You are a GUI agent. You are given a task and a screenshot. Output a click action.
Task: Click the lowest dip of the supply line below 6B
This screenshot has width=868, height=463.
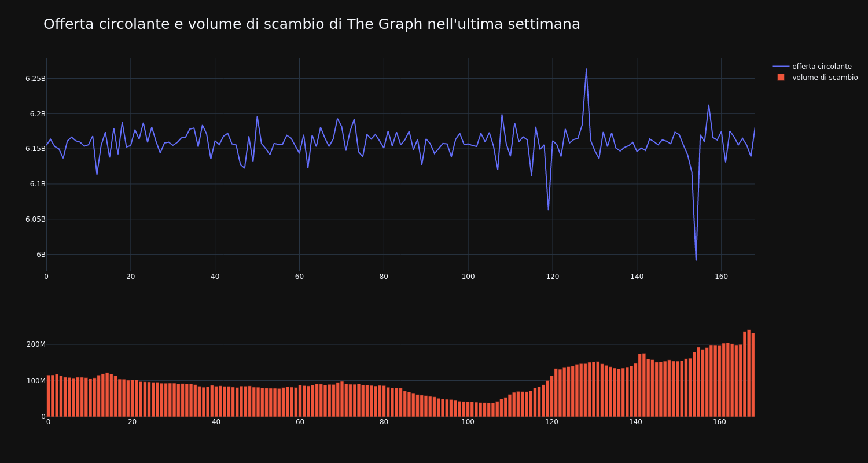[696, 260]
